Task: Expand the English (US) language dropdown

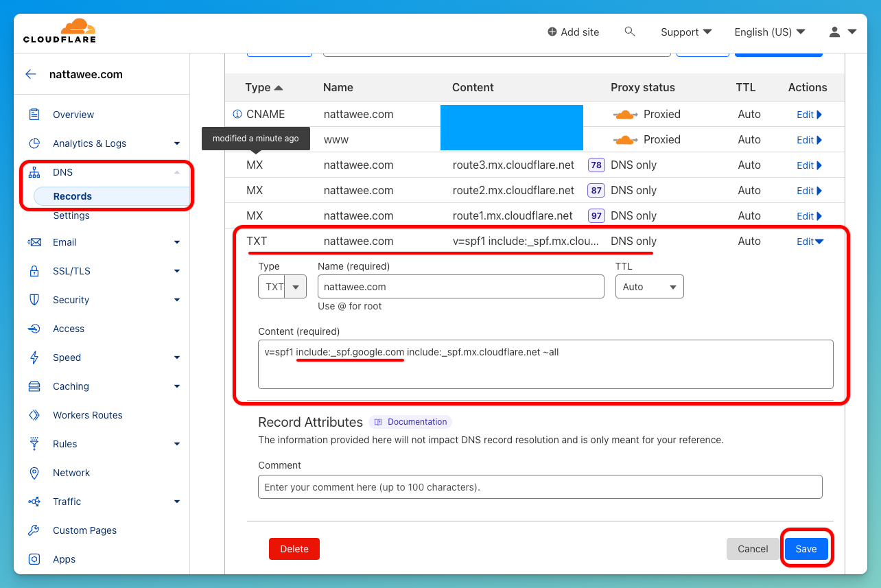Action: click(770, 32)
